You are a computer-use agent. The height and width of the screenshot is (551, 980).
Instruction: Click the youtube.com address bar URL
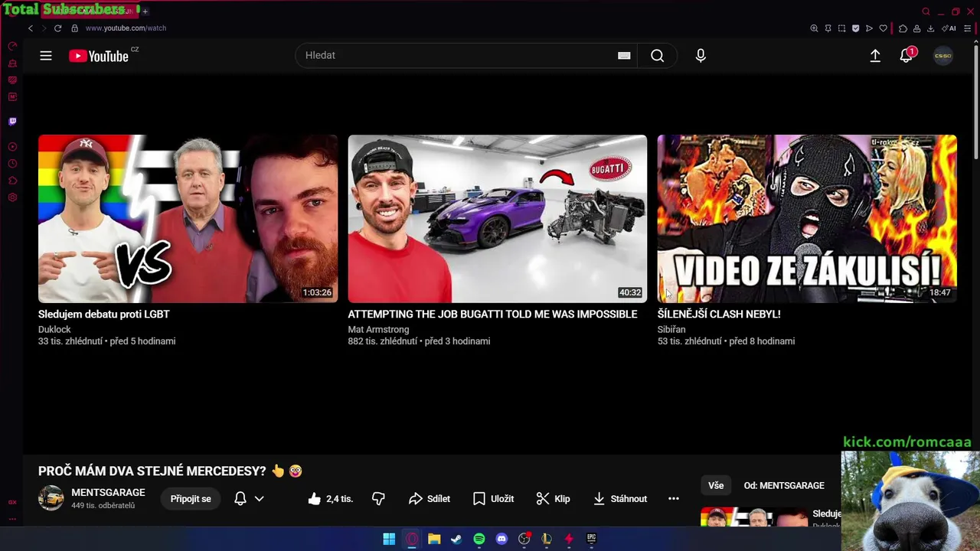pos(126,28)
